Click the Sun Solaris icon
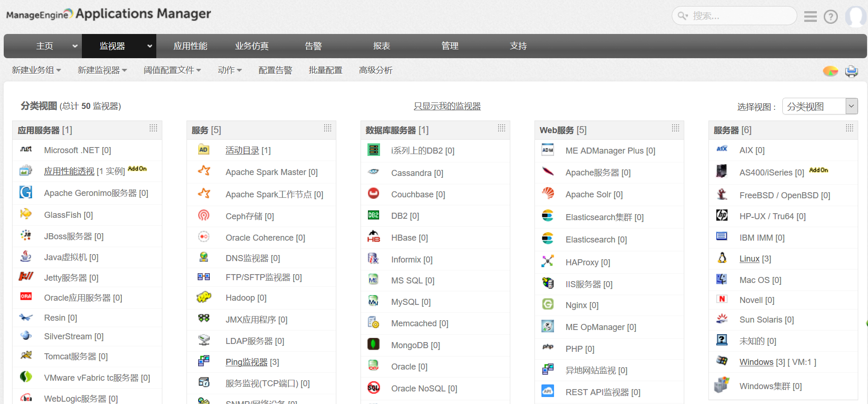The image size is (868, 404). [x=722, y=318]
